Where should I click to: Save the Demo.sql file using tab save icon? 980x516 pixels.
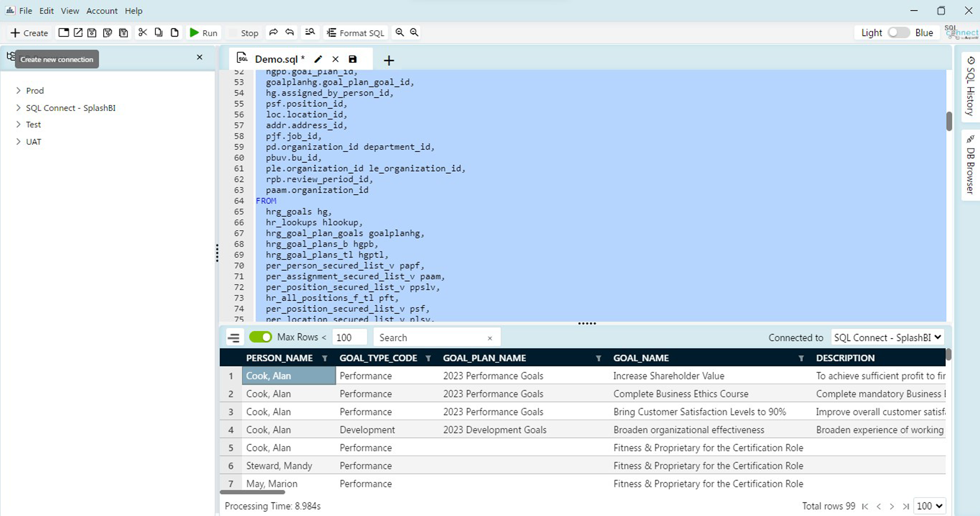(x=352, y=59)
